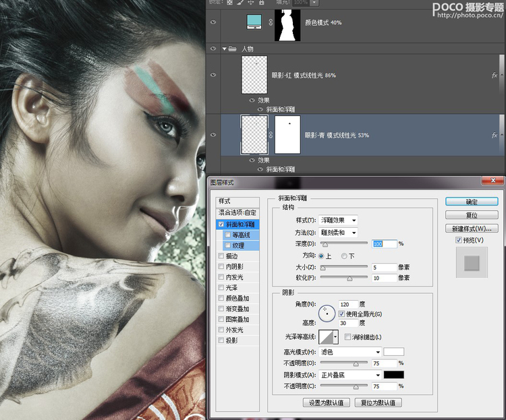Toggle visibility of 眼影-红 layer

pyautogui.click(x=213, y=75)
